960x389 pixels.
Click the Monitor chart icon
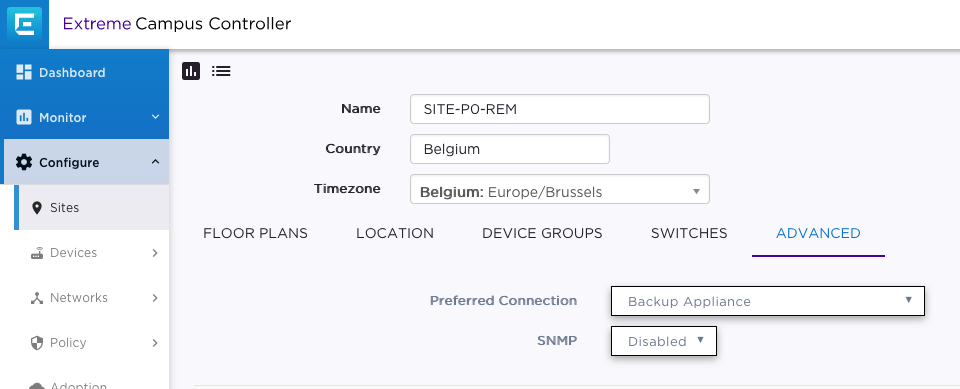click(24, 117)
